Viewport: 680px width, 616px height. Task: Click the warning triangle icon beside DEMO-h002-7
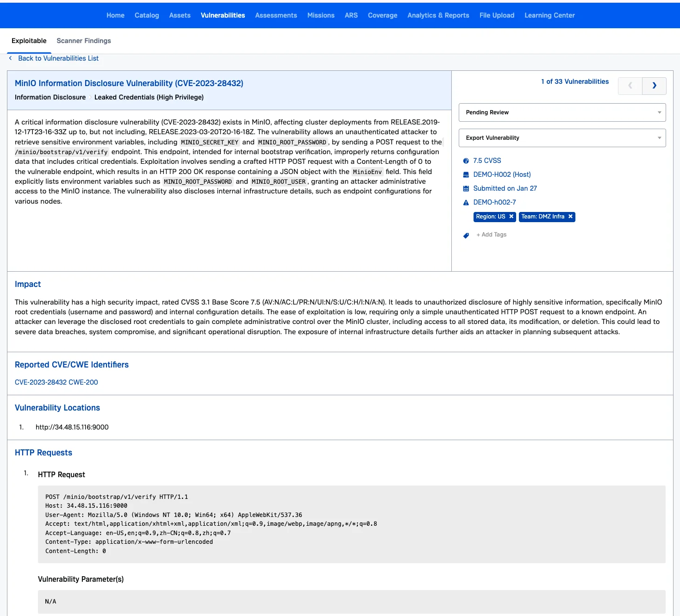point(466,203)
